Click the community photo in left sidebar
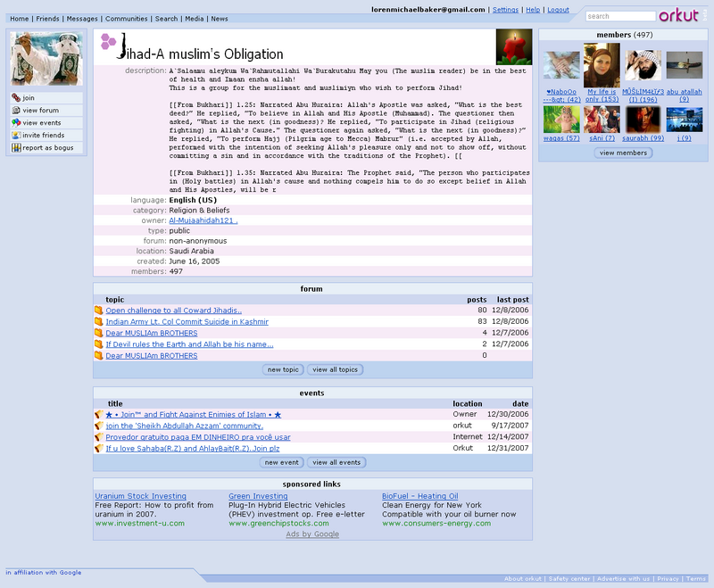 46,59
